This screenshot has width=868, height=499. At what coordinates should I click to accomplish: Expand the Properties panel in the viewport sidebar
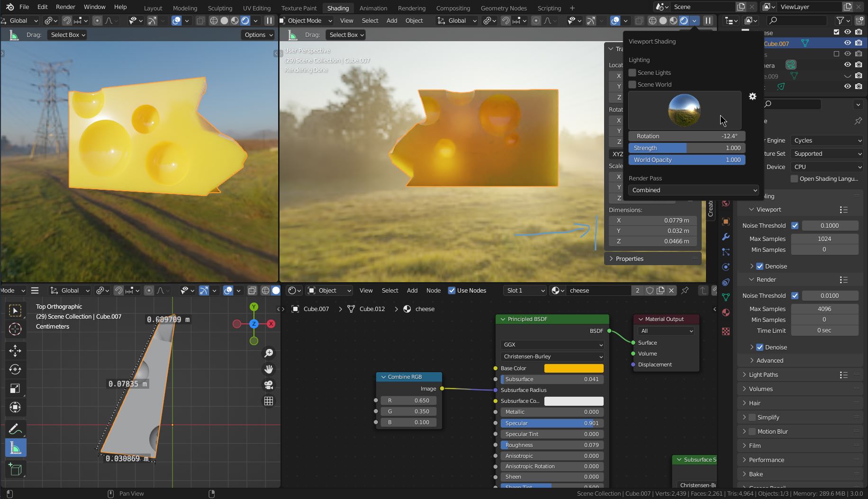tap(629, 258)
